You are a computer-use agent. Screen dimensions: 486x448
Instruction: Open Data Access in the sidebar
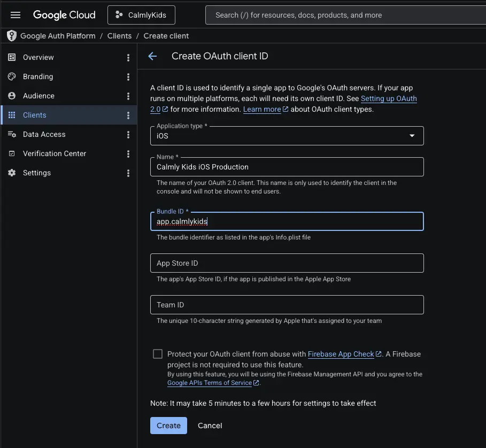(69, 134)
